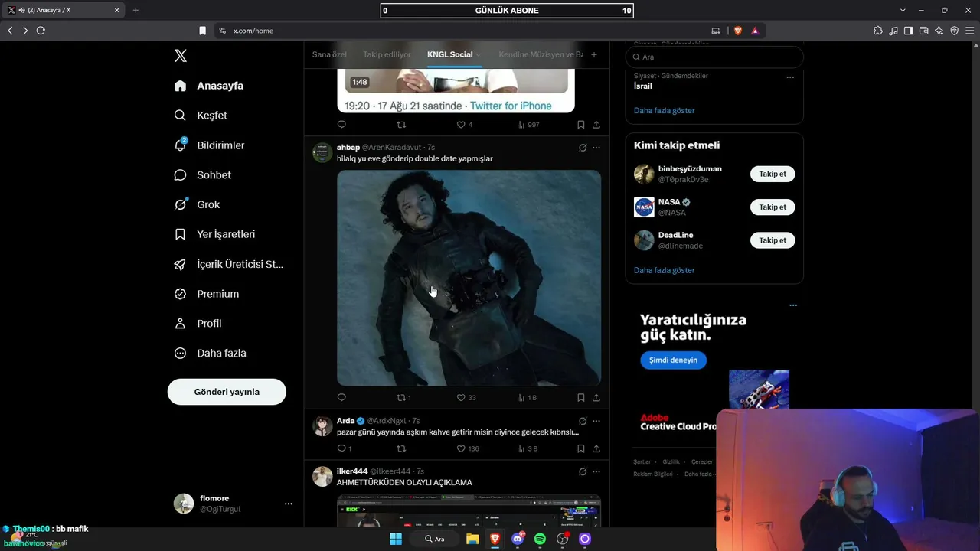Image resolution: width=980 pixels, height=551 pixels.
Task: Open Keşfet from the left sidebar
Action: click(x=201, y=116)
